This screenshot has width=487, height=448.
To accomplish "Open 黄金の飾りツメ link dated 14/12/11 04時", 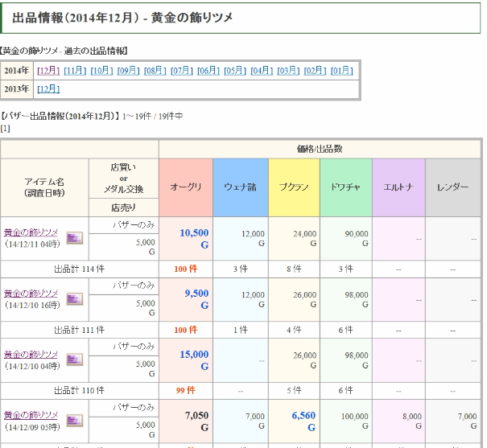I will [x=31, y=232].
